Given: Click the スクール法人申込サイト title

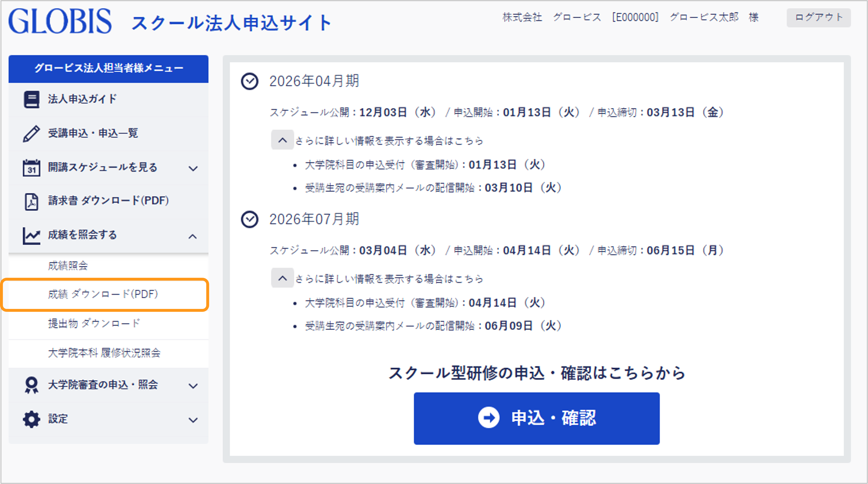Looking at the screenshot, I should click(x=232, y=23).
